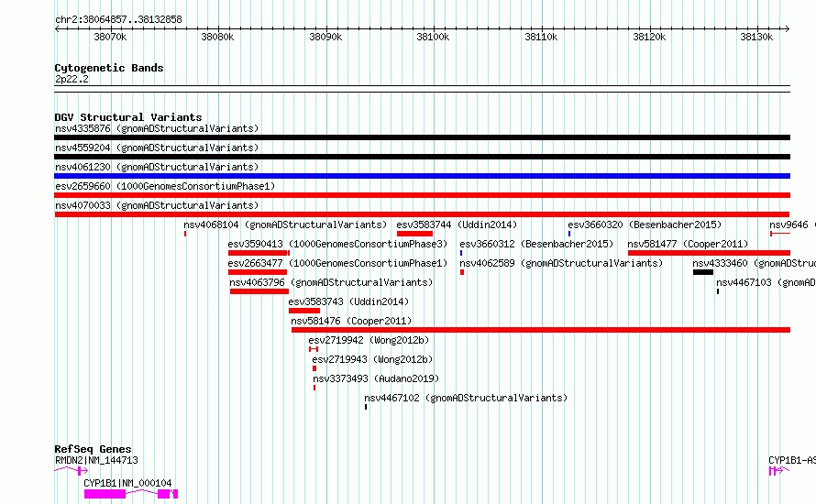Open the RMDN2|NM_144713 gene label
The image size is (816, 504).
click(x=96, y=460)
